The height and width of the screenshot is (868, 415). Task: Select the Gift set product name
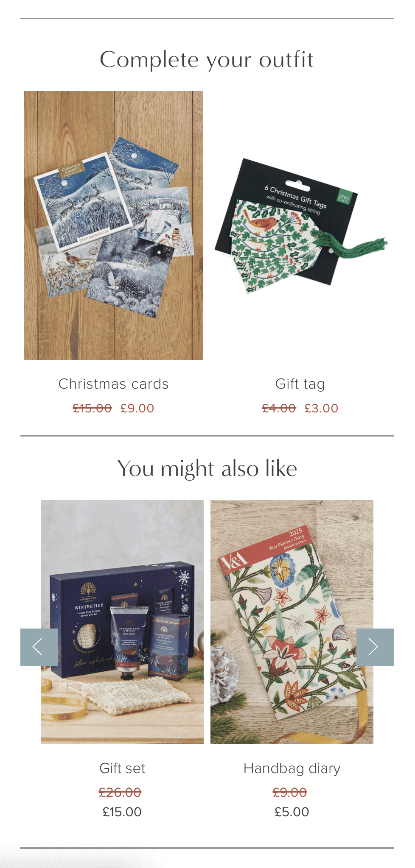pyautogui.click(x=122, y=768)
